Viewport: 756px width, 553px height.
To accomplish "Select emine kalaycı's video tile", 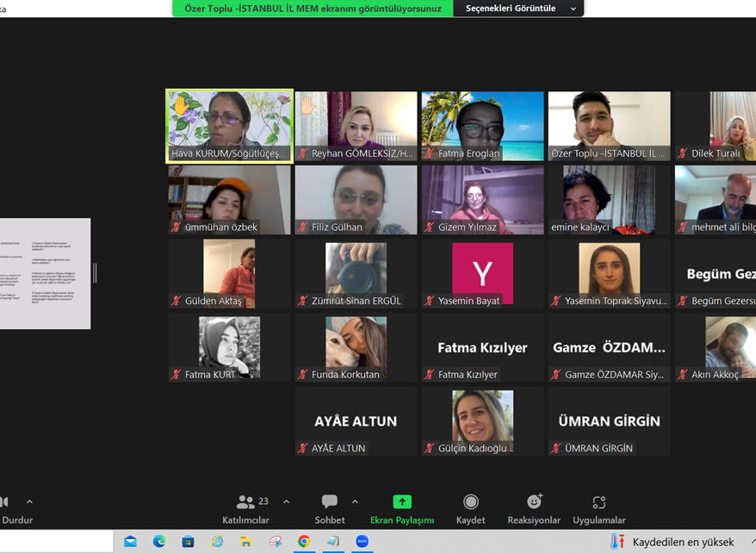I will tap(609, 200).
